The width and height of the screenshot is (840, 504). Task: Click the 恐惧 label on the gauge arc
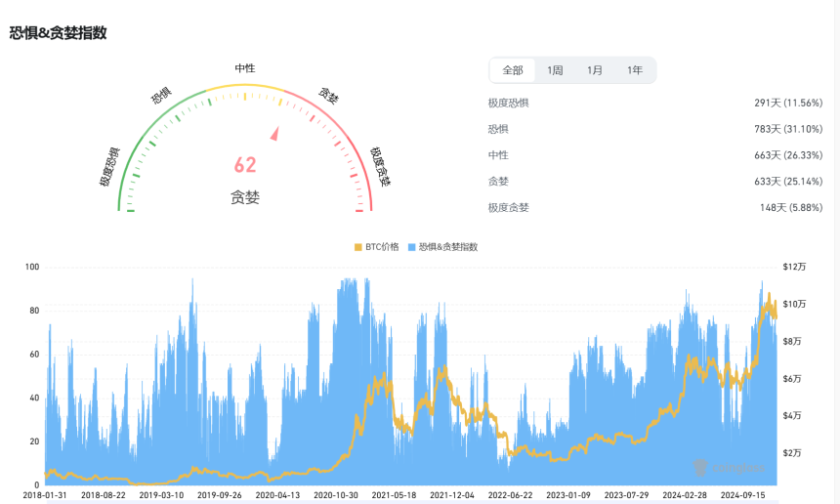[x=161, y=96]
